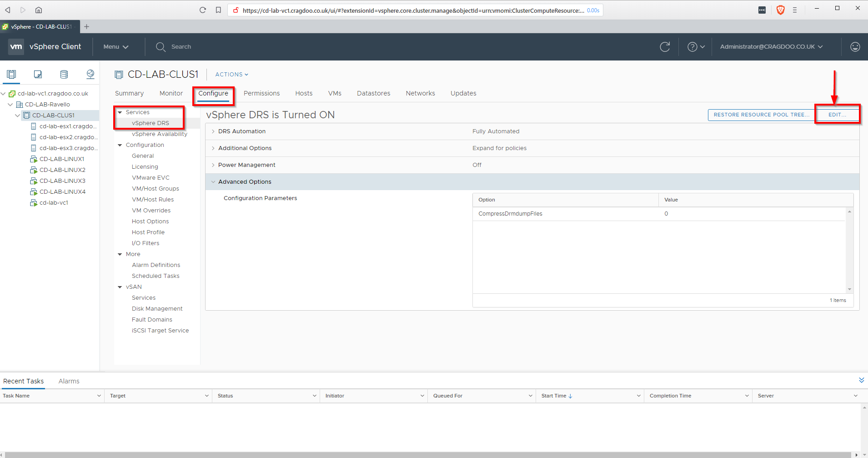Collapse the vSAN sidebar group

coord(120,287)
